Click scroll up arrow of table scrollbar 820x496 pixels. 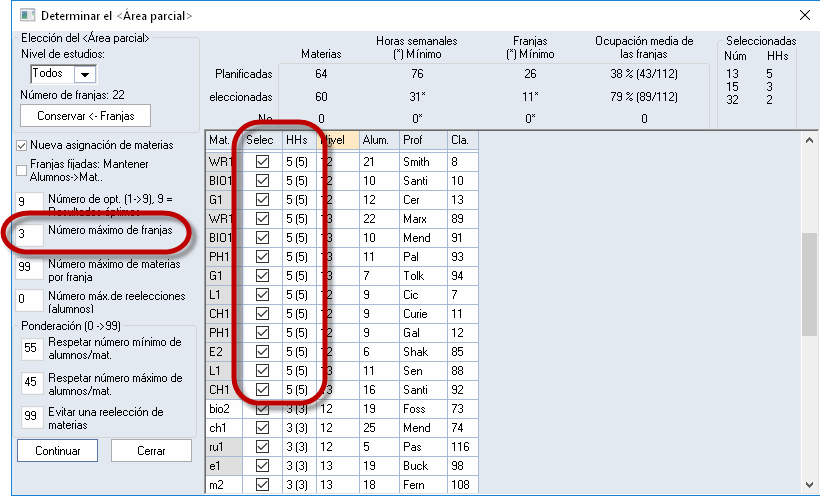point(809,140)
